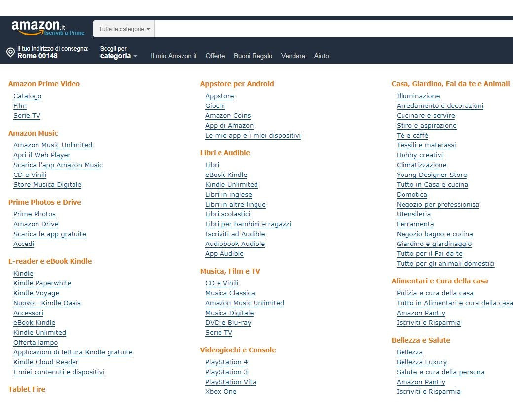
Task: Open Domotica link
Action: pos(411,195)
